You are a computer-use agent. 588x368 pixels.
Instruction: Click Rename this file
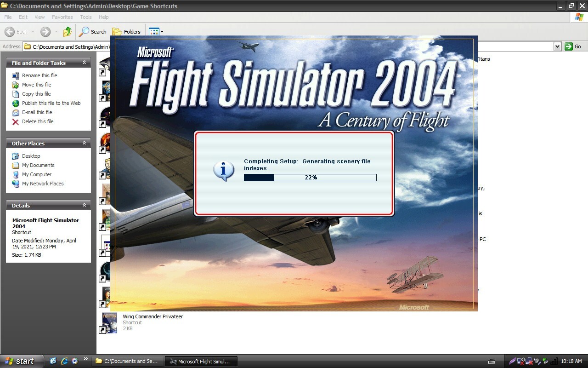coord(40,75)
